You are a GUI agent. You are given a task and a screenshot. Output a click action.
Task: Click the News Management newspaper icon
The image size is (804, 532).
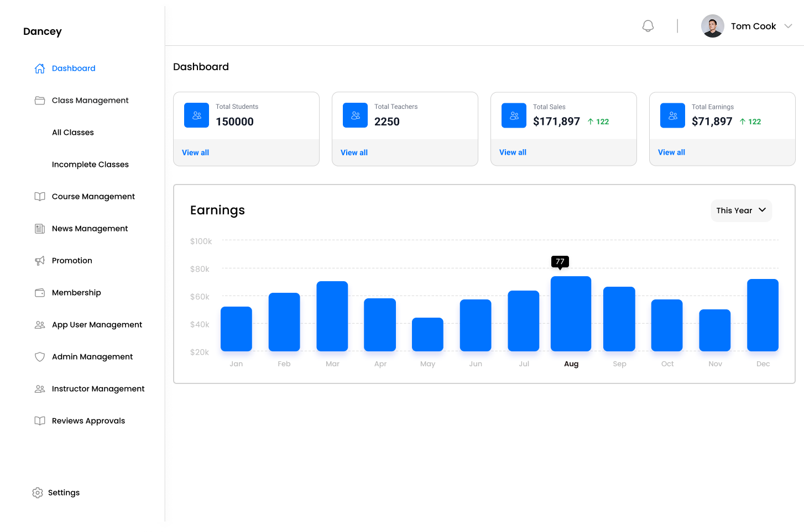(39, 228)
